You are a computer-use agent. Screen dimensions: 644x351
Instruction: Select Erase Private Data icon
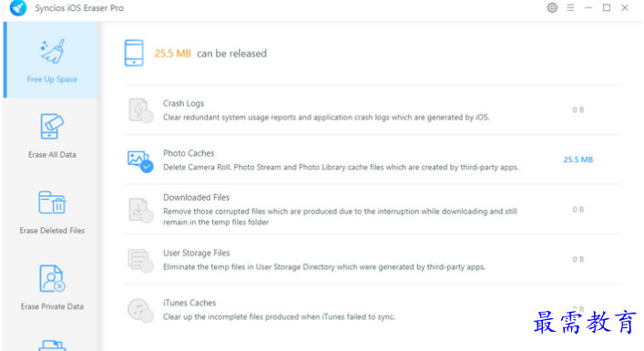tap(52, 279)
